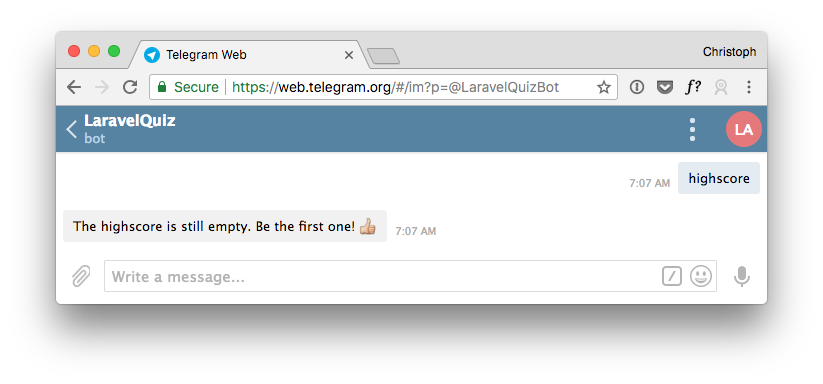Open a new browser tab

click(x=383, y=56)
